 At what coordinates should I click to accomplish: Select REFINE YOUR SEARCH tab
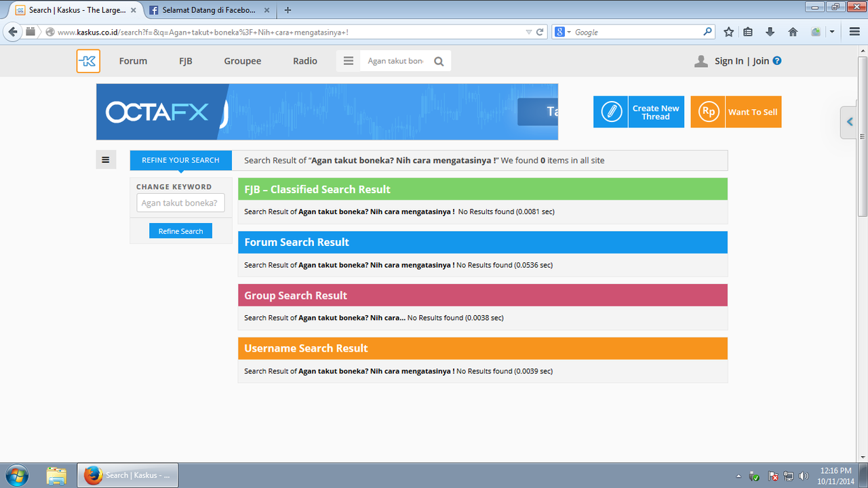click(x=180, y=160)
